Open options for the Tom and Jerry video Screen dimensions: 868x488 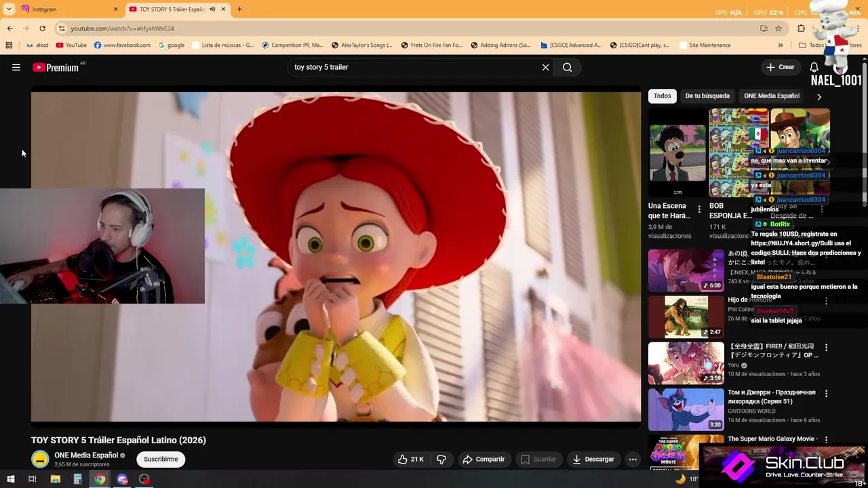point(826,394)
